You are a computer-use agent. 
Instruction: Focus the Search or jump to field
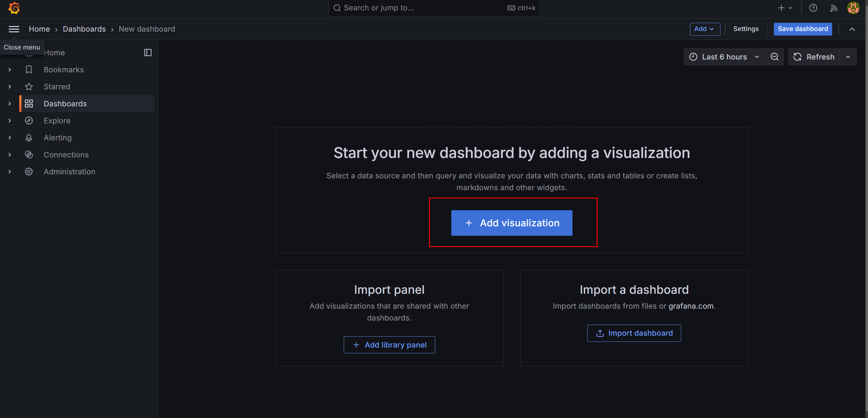click(434, 8)
